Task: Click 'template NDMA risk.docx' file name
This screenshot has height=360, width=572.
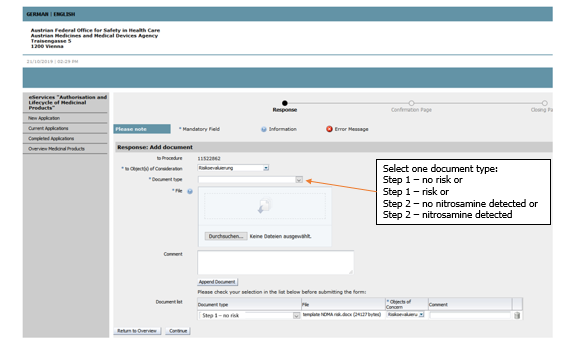Action: pyautogui.click(x=327, y=314)
